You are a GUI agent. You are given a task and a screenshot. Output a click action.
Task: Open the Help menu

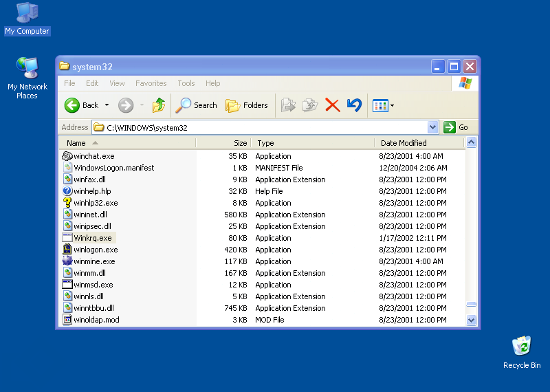coord(213,83)
